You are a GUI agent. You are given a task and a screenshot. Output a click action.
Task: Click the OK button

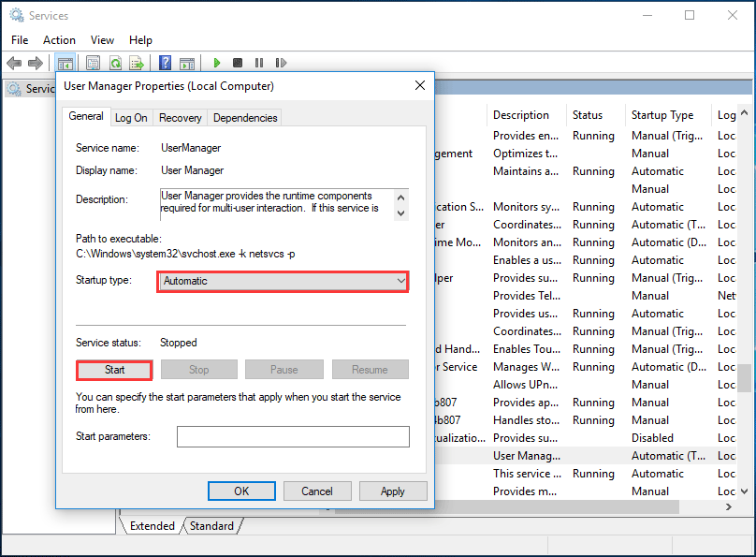(241, 491)
